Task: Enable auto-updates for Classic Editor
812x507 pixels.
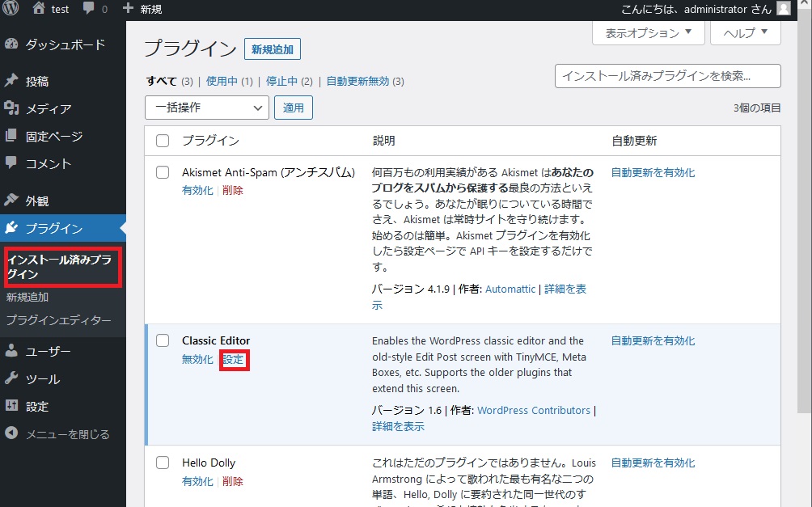Action: pos(653,340)
